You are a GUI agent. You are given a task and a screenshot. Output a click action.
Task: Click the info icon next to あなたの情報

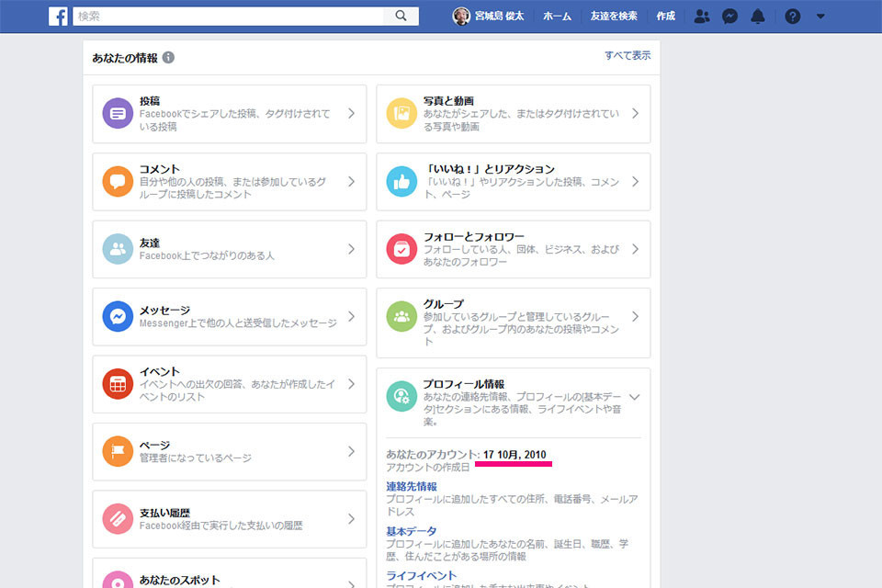tap(168, 57)
